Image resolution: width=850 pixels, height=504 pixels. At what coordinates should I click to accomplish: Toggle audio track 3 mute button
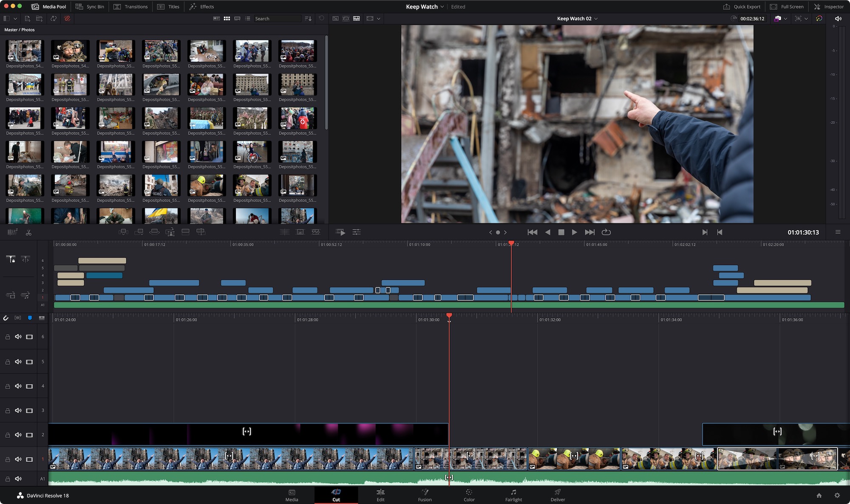(x=18, y=410)
